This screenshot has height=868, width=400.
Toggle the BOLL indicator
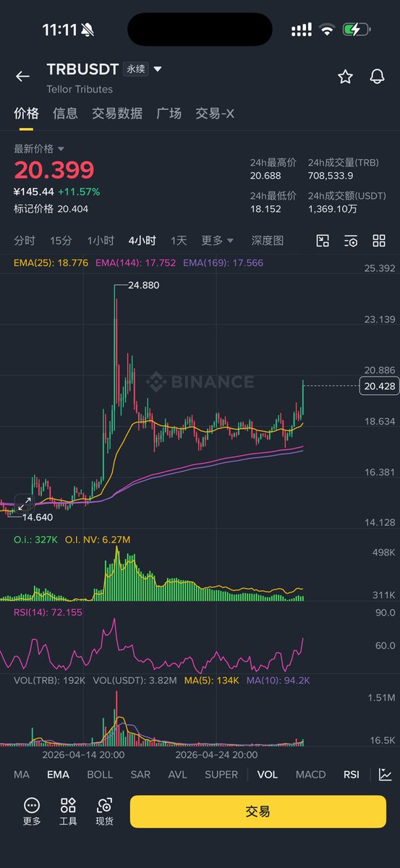tap(100, 774)
